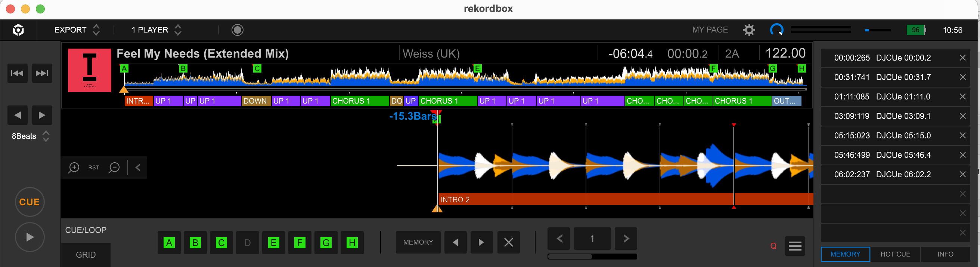
Task: Delete memory cue DJCUe 03:09.1
Action: pyautogui.click(x=962, y=116)
